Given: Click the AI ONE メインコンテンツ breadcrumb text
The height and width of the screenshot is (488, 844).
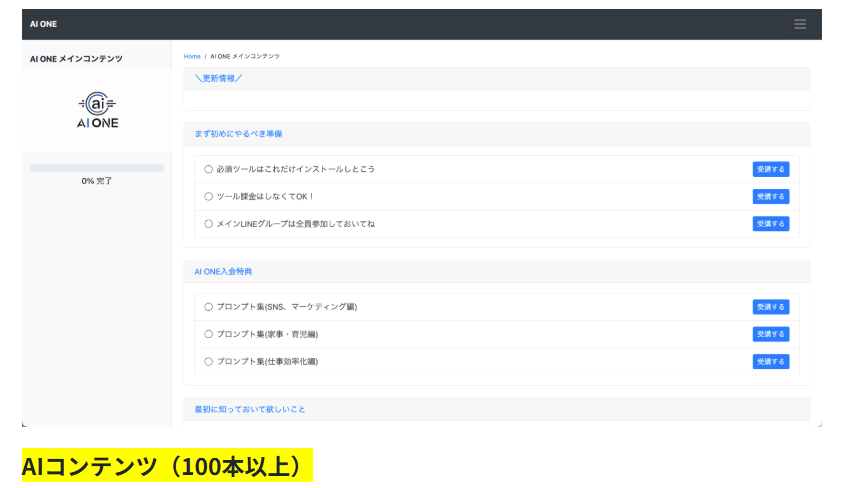Looking at the screenshot, I should pyautogui.click(x=245, y=56).
